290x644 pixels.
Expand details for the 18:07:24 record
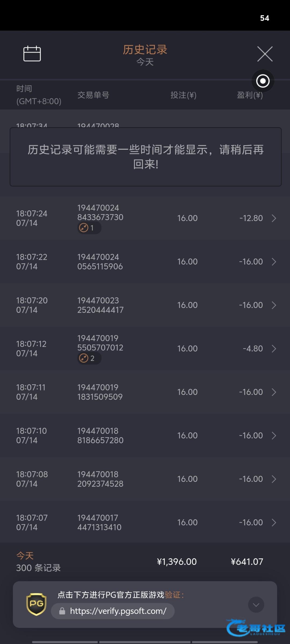(x=274, y=218)
